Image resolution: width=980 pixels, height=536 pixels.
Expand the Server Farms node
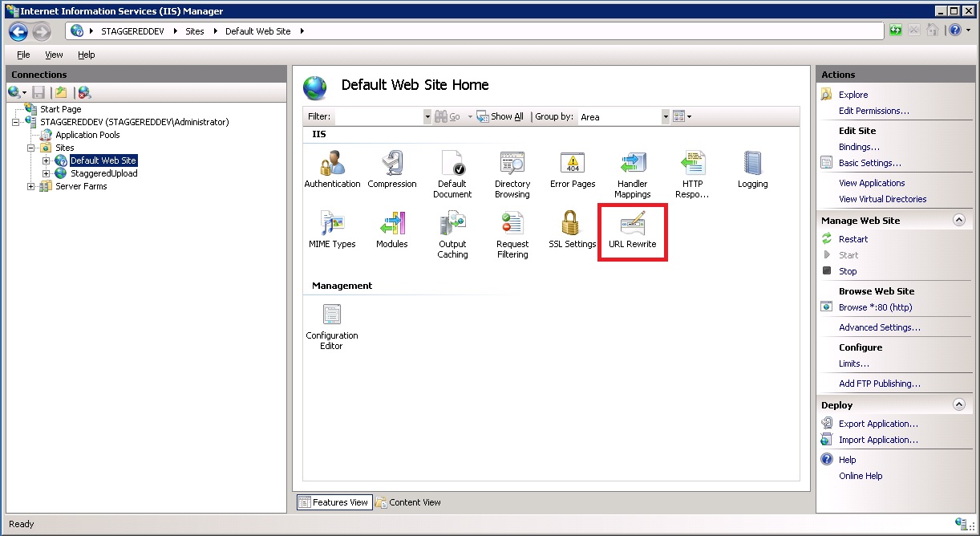click(x=31, y=186)
